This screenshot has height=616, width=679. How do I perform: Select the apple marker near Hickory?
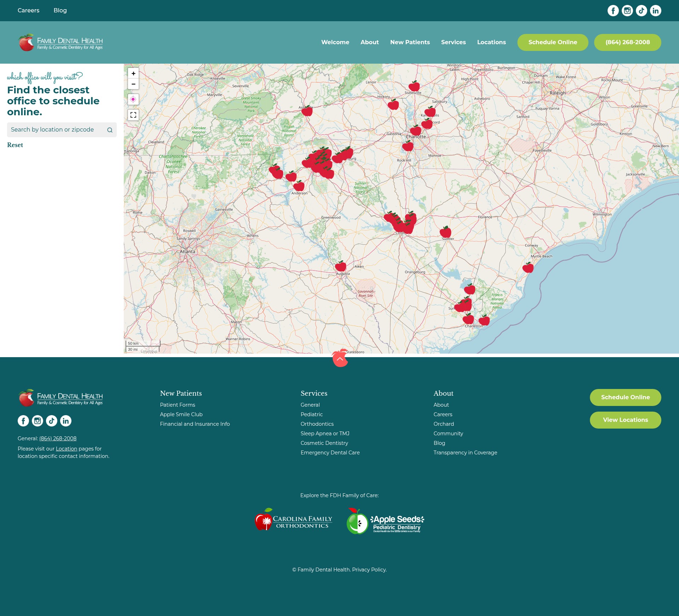[393, 105]
